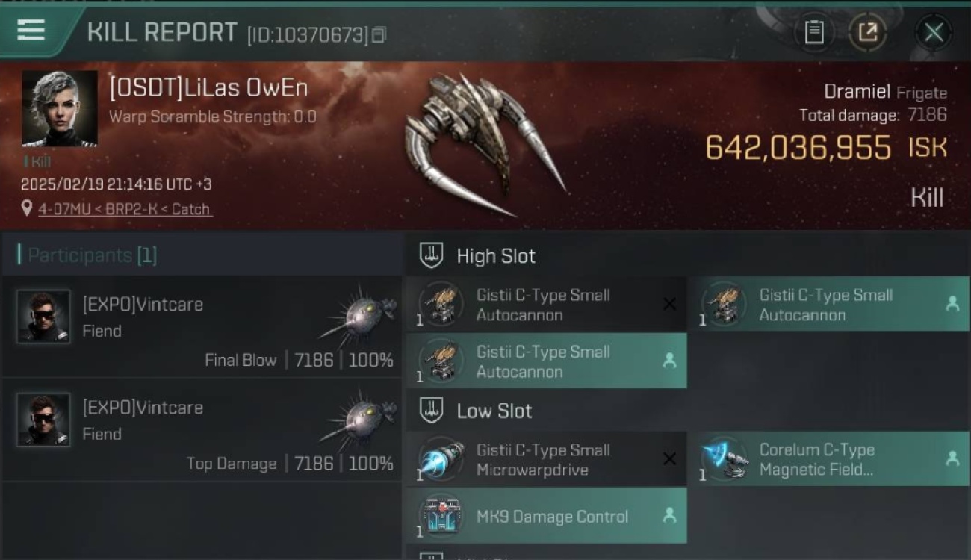Copy the kill report ID icon
971x560 pixels.
click(x=379, y=34)
